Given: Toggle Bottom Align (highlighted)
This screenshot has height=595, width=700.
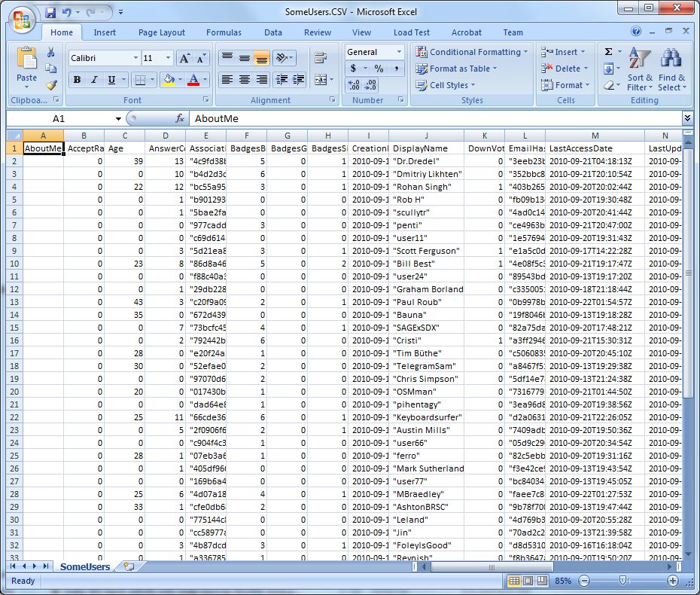Looking at the screenshot, I should (x=262, y=58).
